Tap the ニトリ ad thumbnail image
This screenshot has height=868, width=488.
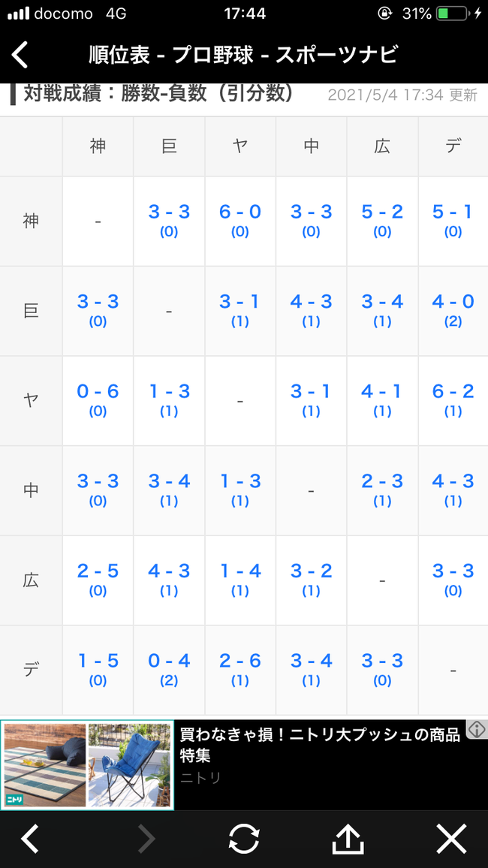point(87,765)
